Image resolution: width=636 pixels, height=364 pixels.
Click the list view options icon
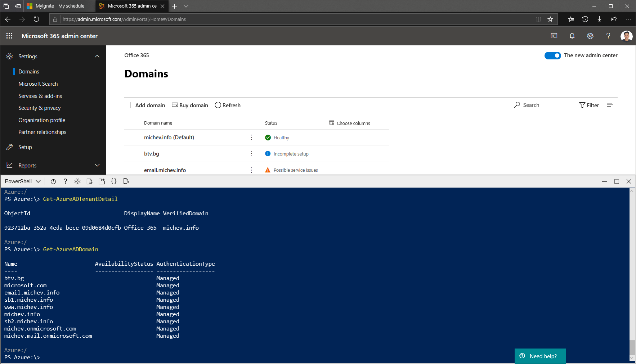click(610, 105)
